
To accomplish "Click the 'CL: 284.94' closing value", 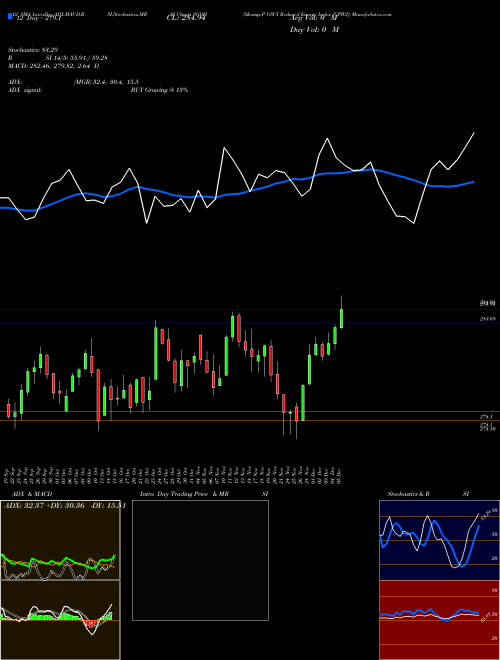I will click(186, 18).
